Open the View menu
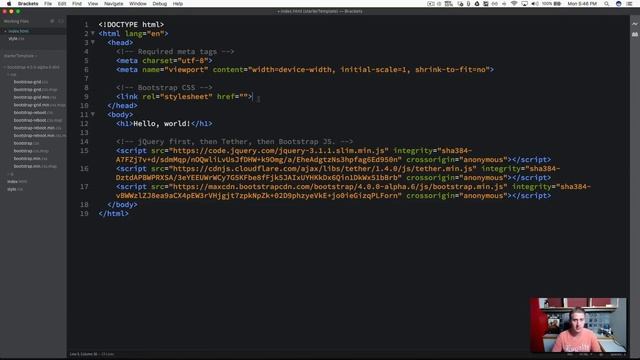The height and width of the screenshot is (360, 640). click(x=93, y=4)
